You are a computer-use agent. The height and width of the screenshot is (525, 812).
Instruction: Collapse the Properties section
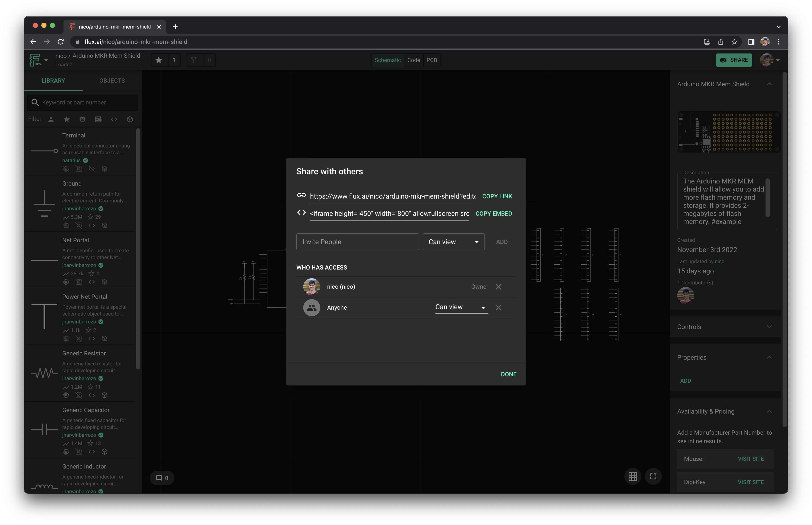[x=769, y=357]
